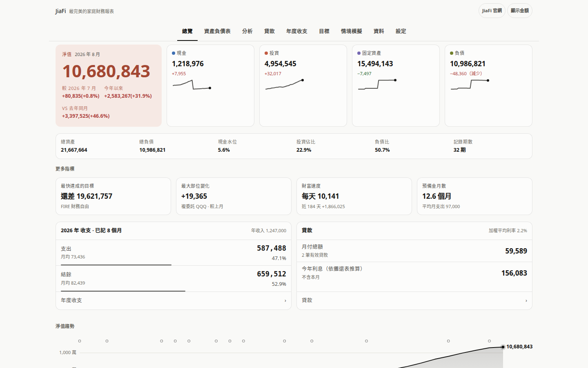Click the chevron next to 年度收支
The width and height of the screenshot is (588, 368).
[285, 301]
